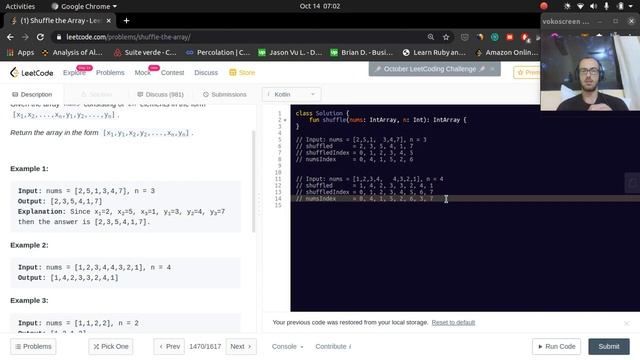Click the zoom magnifier in address bar

tap(431, 37)
